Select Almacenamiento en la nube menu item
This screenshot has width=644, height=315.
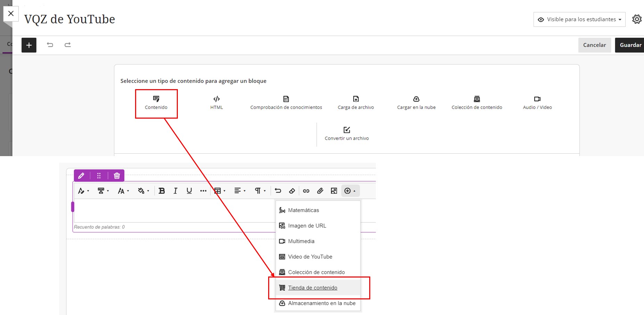pos(318,303)
